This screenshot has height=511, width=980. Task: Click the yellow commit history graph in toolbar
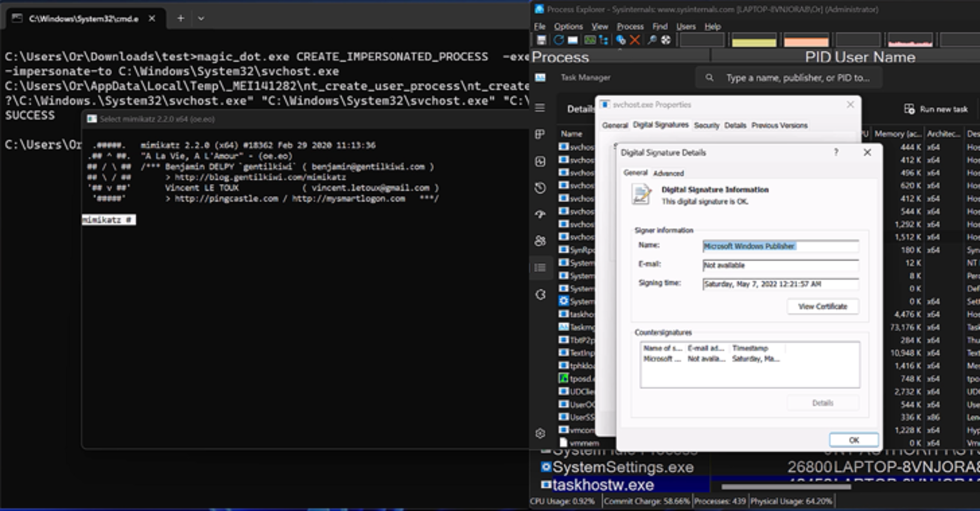pyautogui.click(x=754, y=41)
